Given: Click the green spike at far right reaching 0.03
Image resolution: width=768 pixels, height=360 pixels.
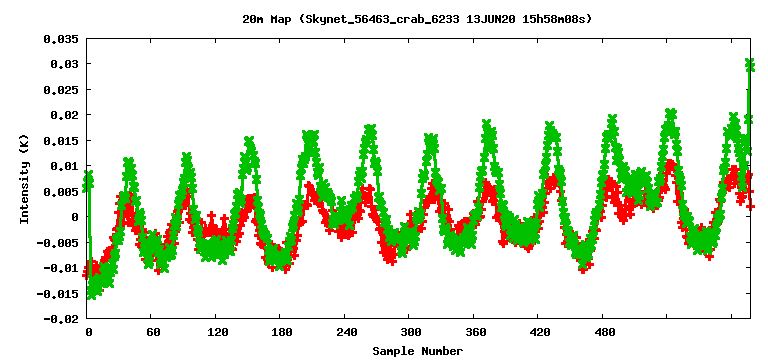Looking at the screenshot, I should coord(749,65).
